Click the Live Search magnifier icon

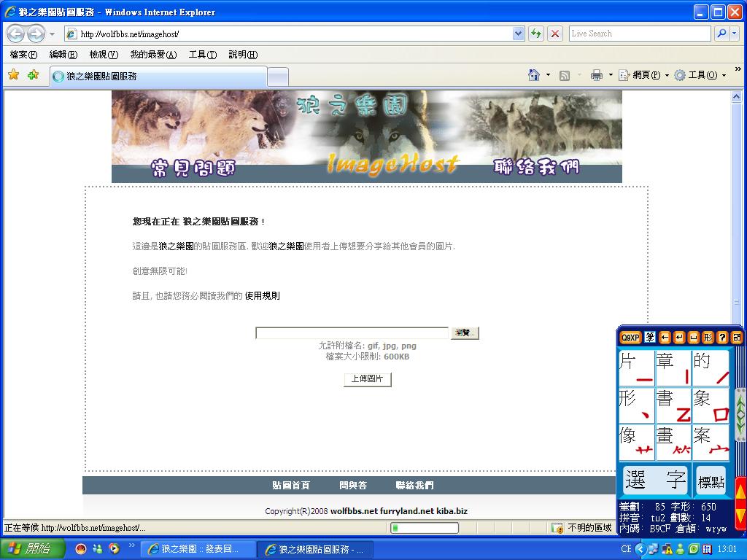pyautogui.click(x=721, y=34)
